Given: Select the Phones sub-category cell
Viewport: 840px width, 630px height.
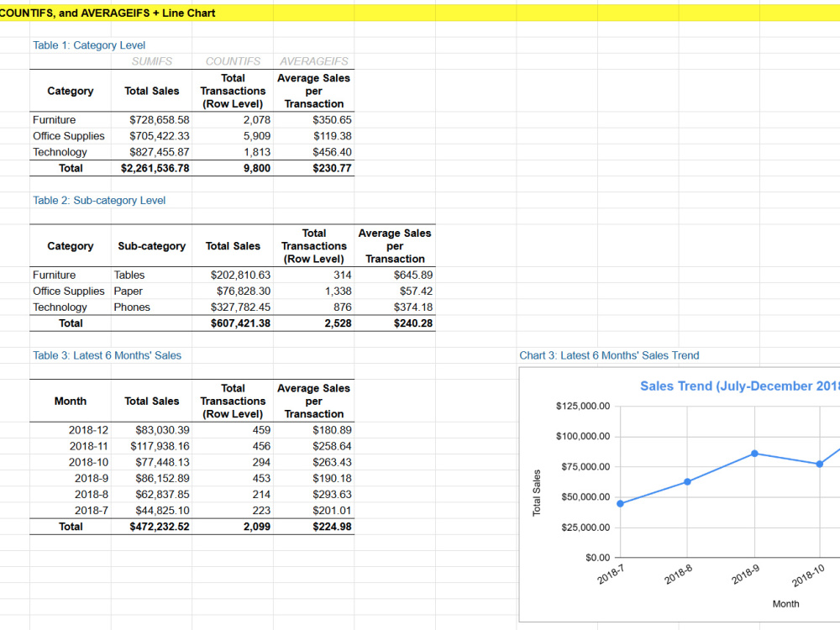Looking at the screenshot, I should 132,307.
